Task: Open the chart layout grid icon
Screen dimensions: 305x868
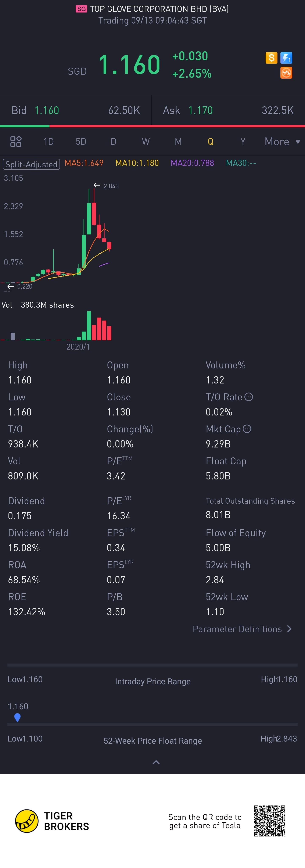Action: coord(16,142)
